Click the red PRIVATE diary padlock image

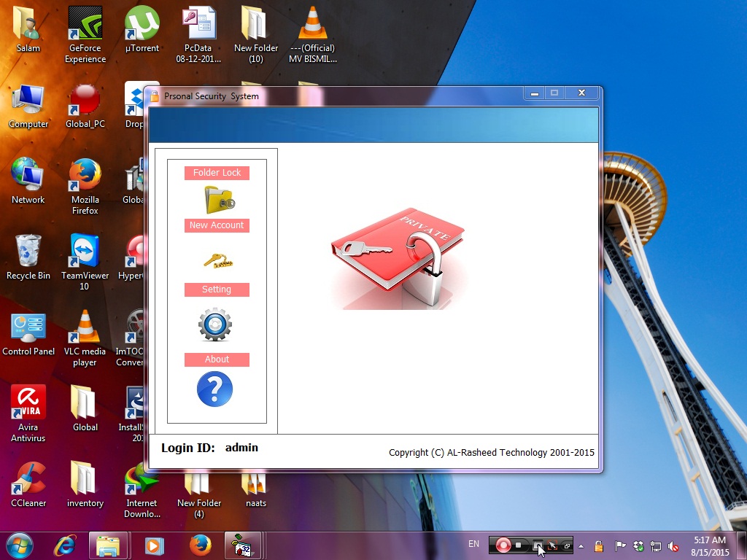[398, 259]
